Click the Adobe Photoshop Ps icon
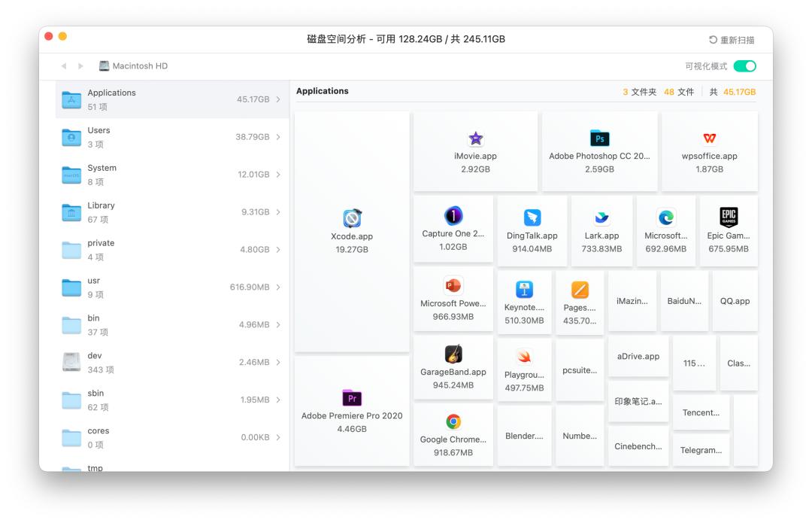The height and width of the screenshot is (523, 812). pos(600,138)
